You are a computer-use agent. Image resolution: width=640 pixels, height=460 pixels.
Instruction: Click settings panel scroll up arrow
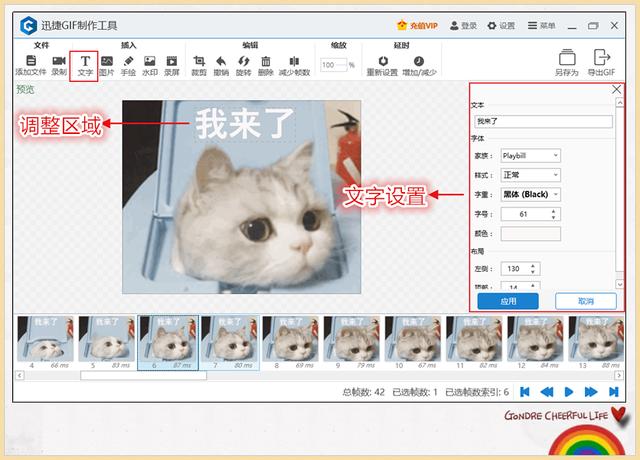click(620, 102)
